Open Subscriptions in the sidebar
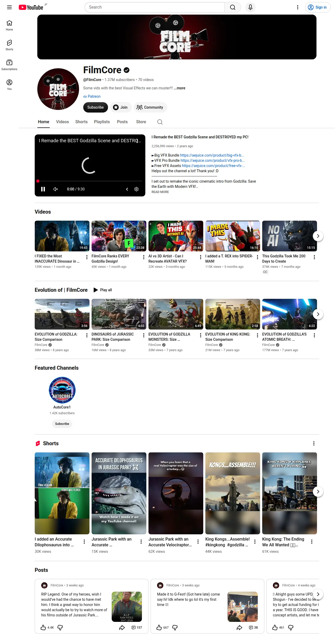Screen dimensions: 335x644 pos(9,65)
